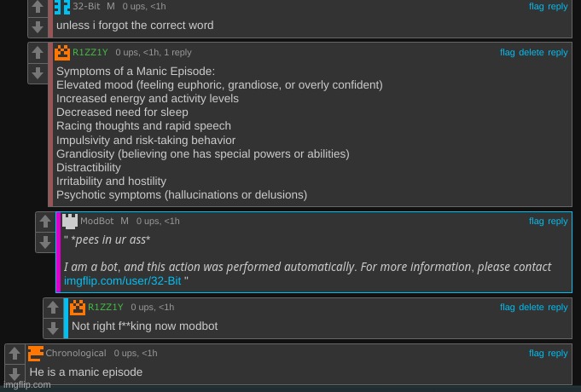
Task: Open the imgflip.com/user/32-Bit link
Action: click(121, 280)
